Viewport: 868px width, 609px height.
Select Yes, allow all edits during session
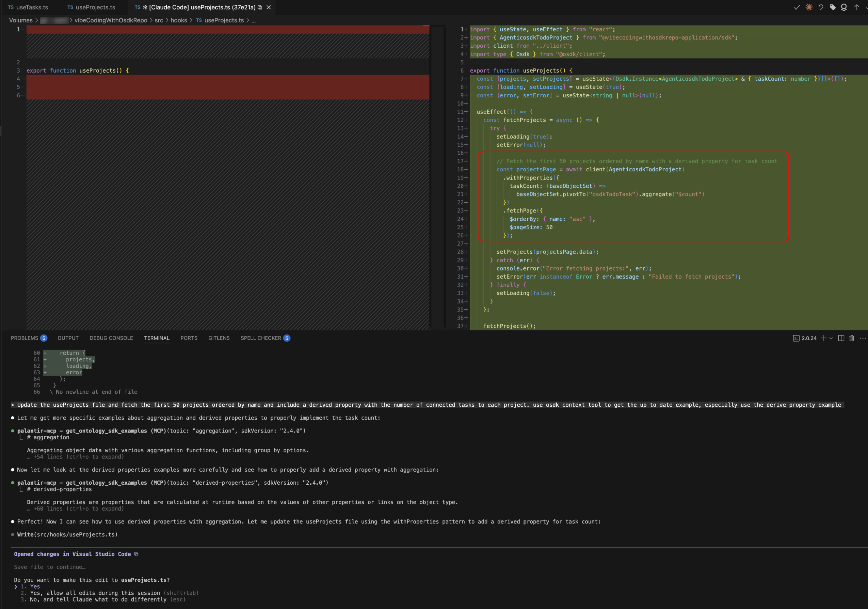pyautogui.click(x=95, y=593)
